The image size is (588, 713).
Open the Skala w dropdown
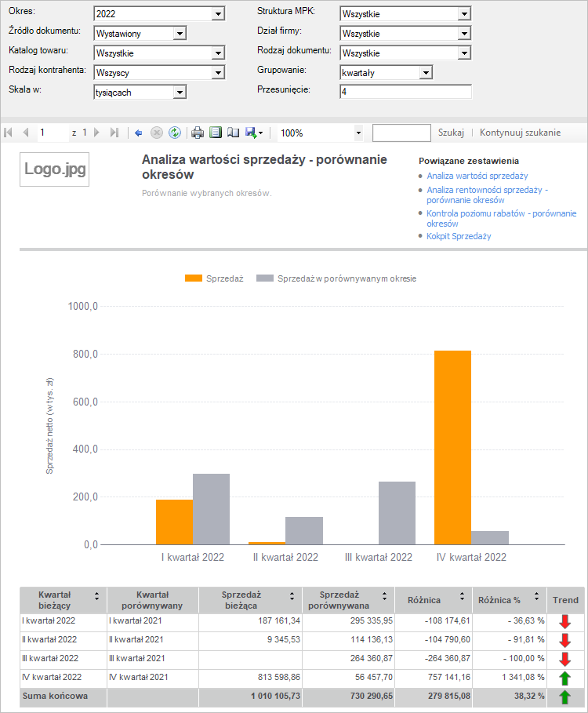click(x=180, y=93)
